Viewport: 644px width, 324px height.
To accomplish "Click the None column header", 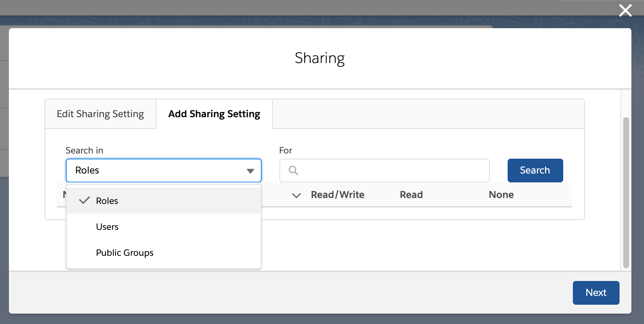I will click(x=501, y=195).
